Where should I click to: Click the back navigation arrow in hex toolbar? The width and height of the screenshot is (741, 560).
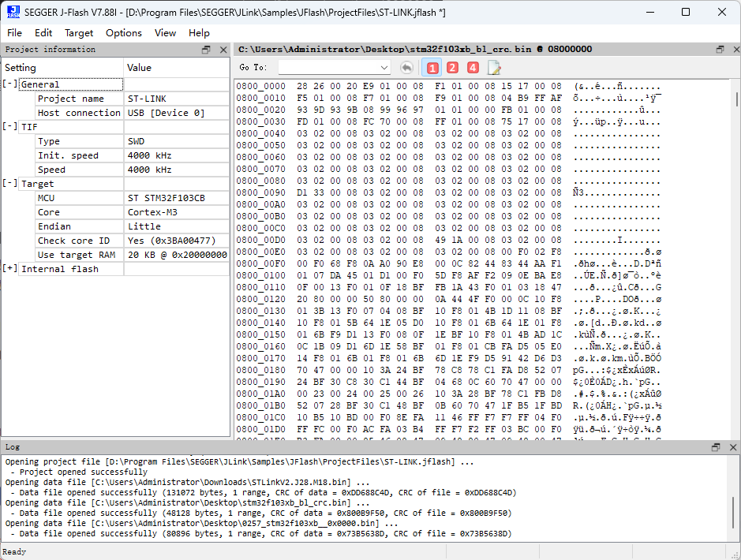[406, 68]
